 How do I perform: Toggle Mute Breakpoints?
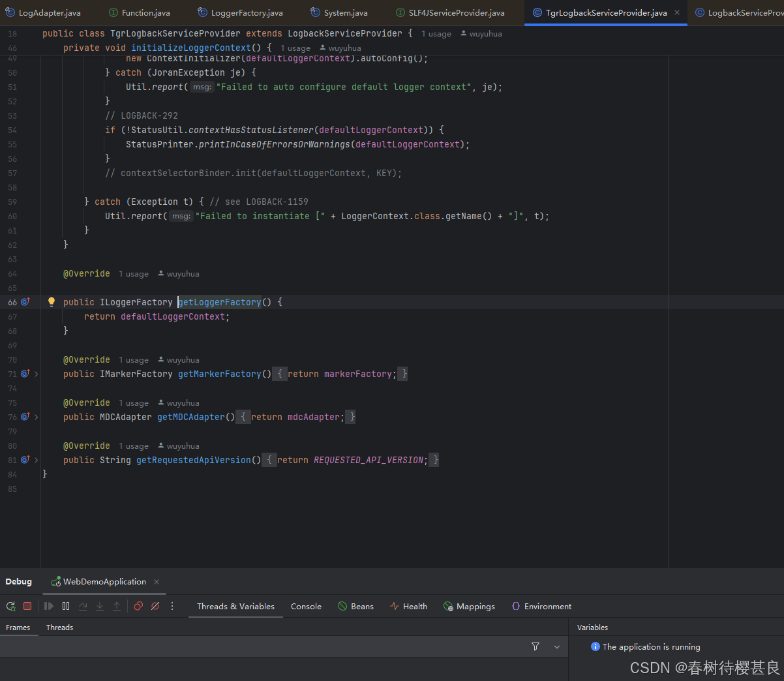[x=155, y=606]
